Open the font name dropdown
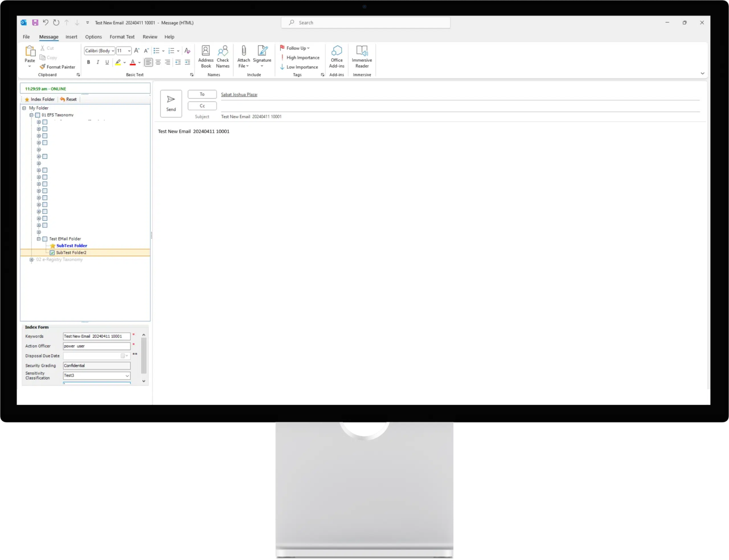The image size is (729, 560). click(113, 51)
